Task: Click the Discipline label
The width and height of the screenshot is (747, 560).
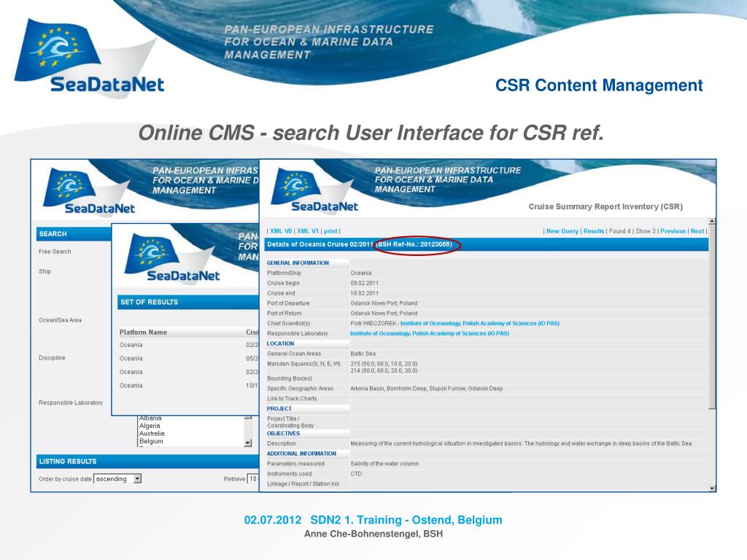Action: pyautogui.click(x=52, y=357)
